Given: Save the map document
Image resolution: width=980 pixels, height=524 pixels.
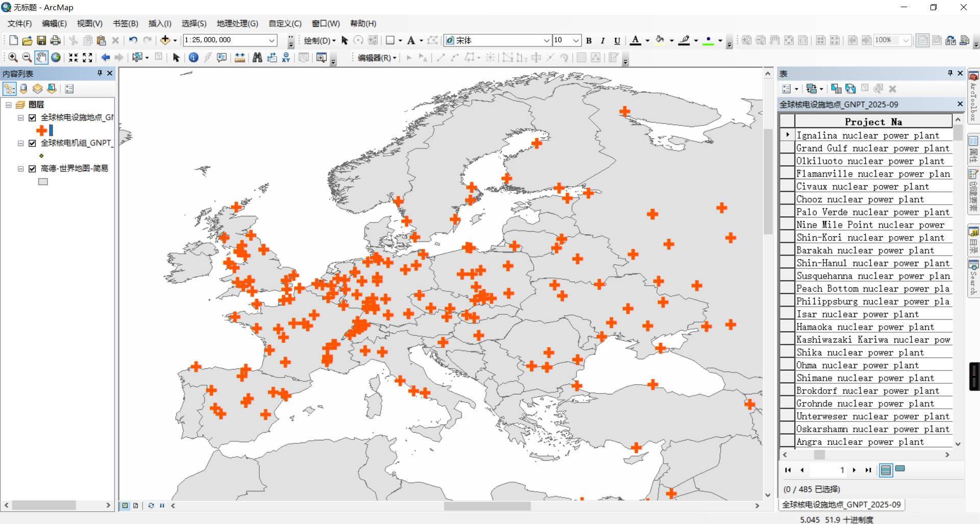Looking at the screenshot, I should point(41,40).
